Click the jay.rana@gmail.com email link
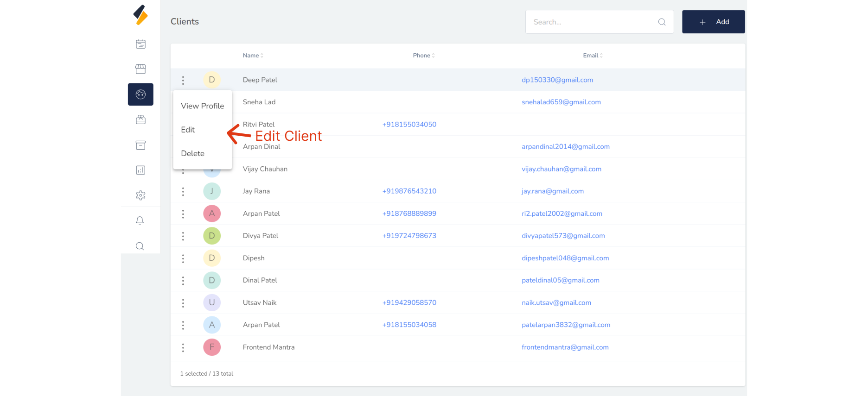Viewport: 868px width, 396px height. 552,191
